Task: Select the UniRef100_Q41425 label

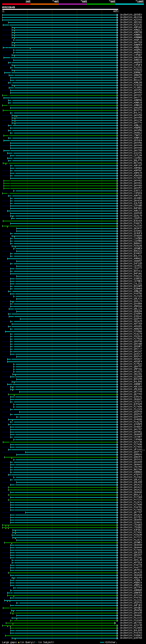Action: (131, 572)
